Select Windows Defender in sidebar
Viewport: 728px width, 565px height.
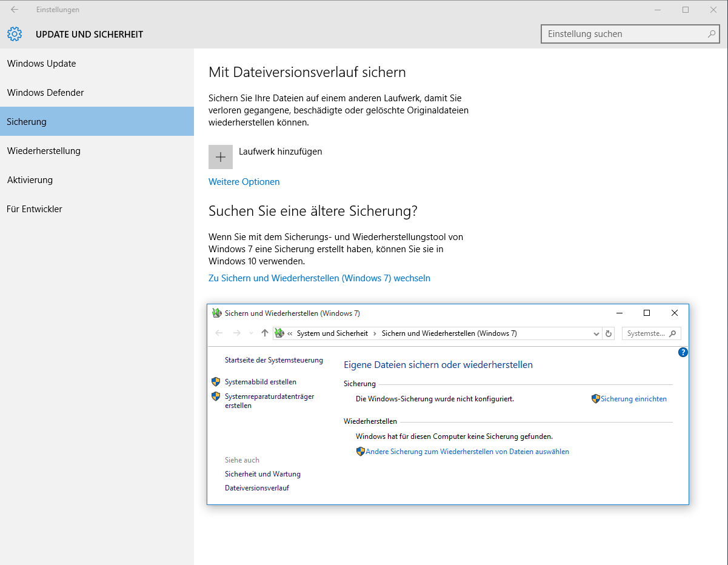pyautogui.click(x=97, y=93)
